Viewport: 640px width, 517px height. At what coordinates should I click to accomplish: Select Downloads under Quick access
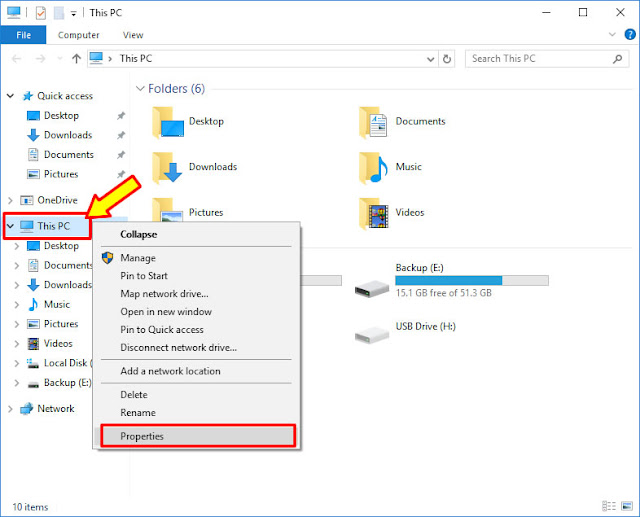tap(68, 135)
